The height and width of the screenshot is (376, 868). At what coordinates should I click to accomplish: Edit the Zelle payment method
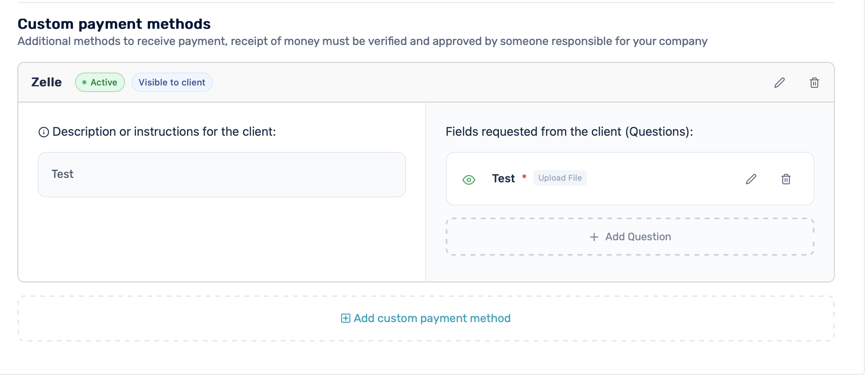779,83
